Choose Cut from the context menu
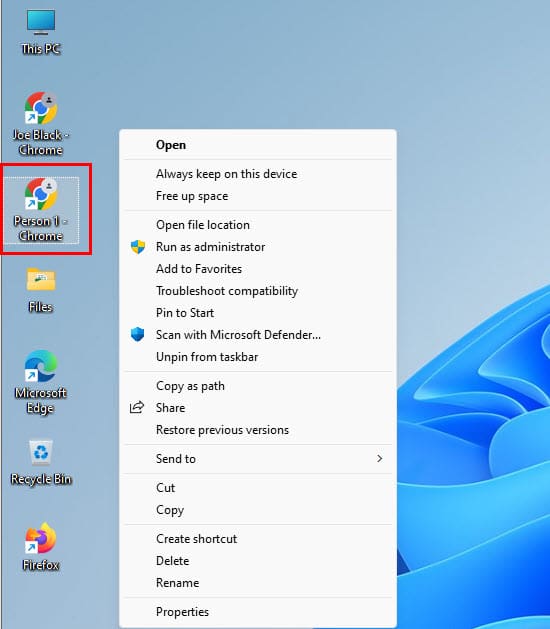Viewport: 550px width, 629px height. (x=258, y=487)
